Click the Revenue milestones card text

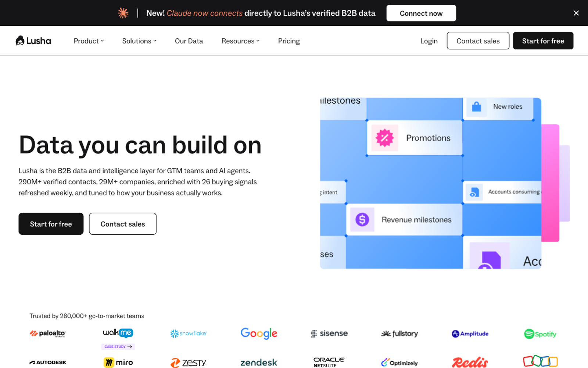coord(416,220)
